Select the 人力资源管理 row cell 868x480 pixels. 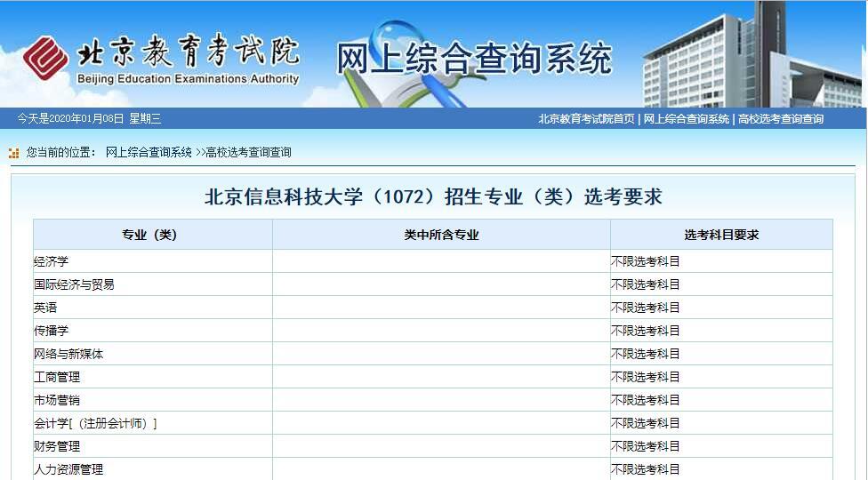click(x=153, y=469)
